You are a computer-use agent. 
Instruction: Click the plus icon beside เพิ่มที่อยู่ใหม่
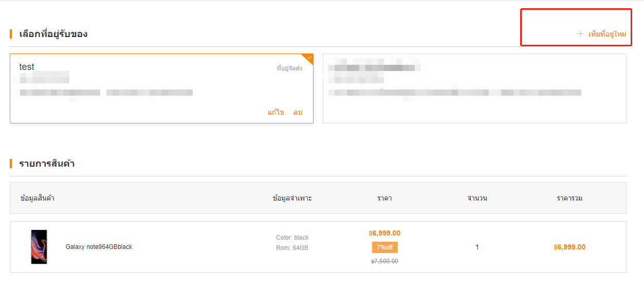[580, 34]
